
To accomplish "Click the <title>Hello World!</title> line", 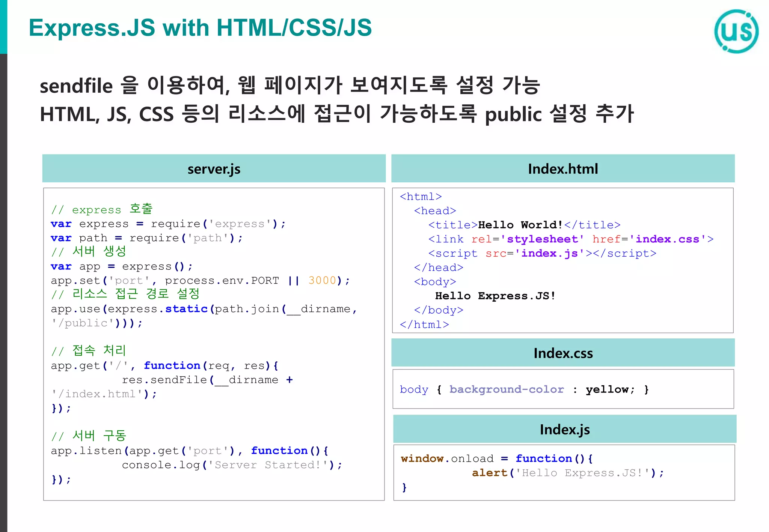I will 524,225.
